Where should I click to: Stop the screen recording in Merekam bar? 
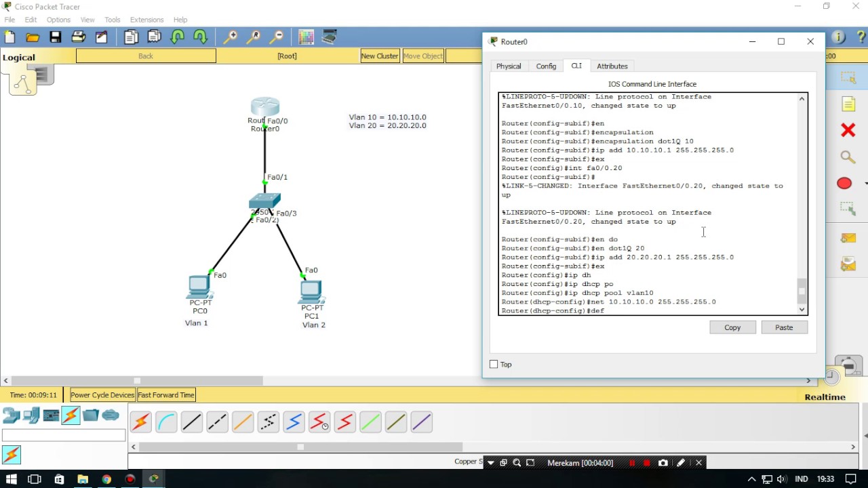tap(647, 463)
